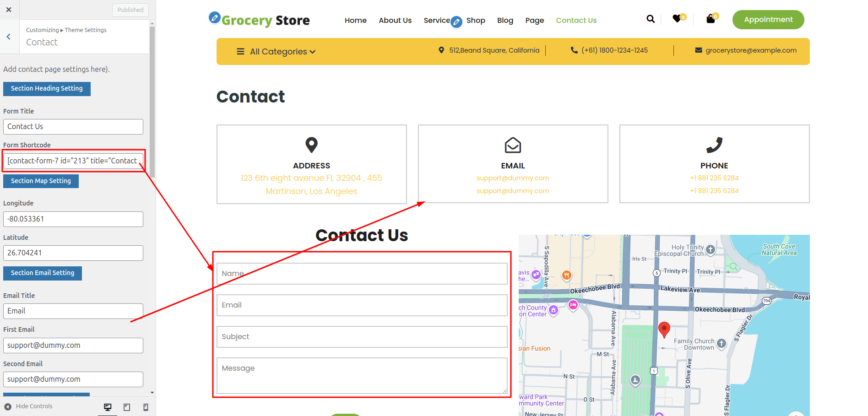Focus the Form Title input field
This screenshot has height=416, width=868.
(73, 127)
